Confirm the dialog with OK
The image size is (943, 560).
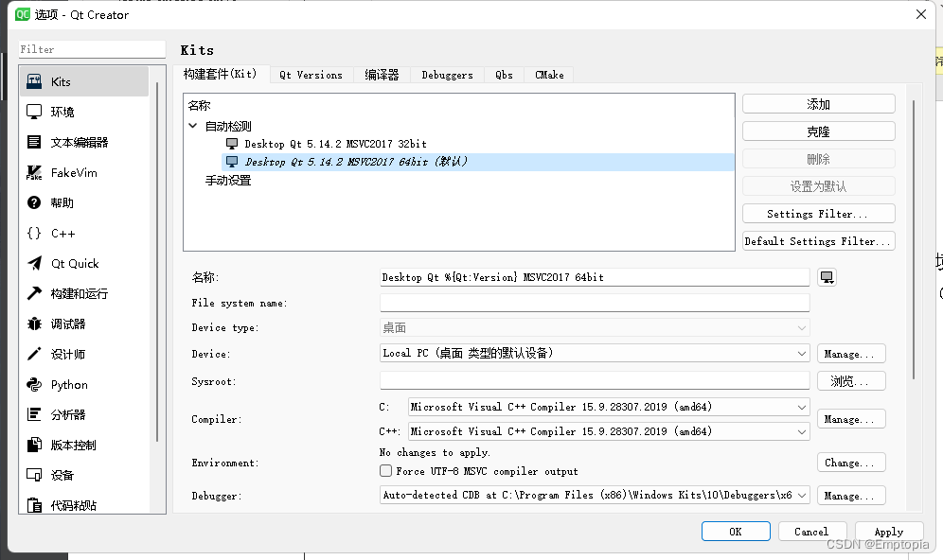(736, 532)
